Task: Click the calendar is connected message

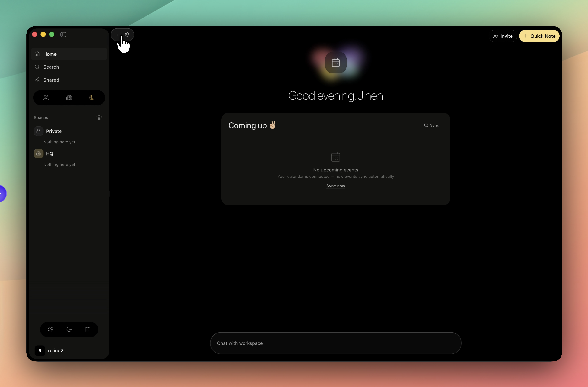Action: [x=335, y=176]
